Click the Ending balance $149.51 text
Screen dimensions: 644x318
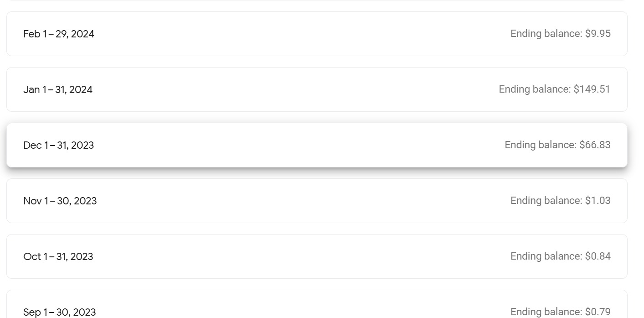click(555, 89)
